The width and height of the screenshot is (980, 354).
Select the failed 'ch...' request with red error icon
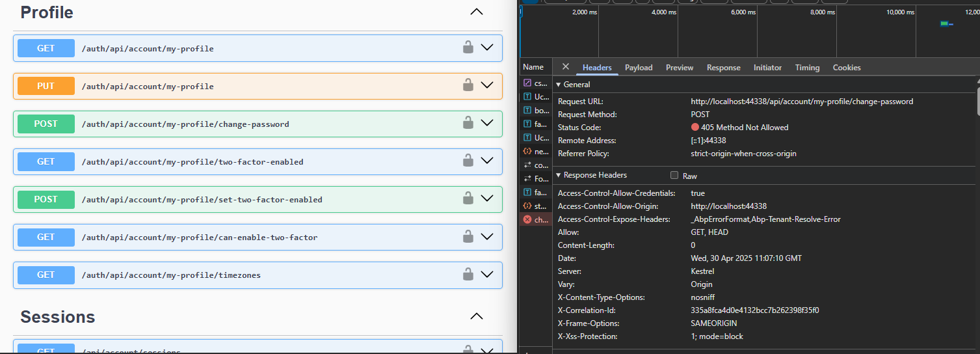click(x=536, y=220)
